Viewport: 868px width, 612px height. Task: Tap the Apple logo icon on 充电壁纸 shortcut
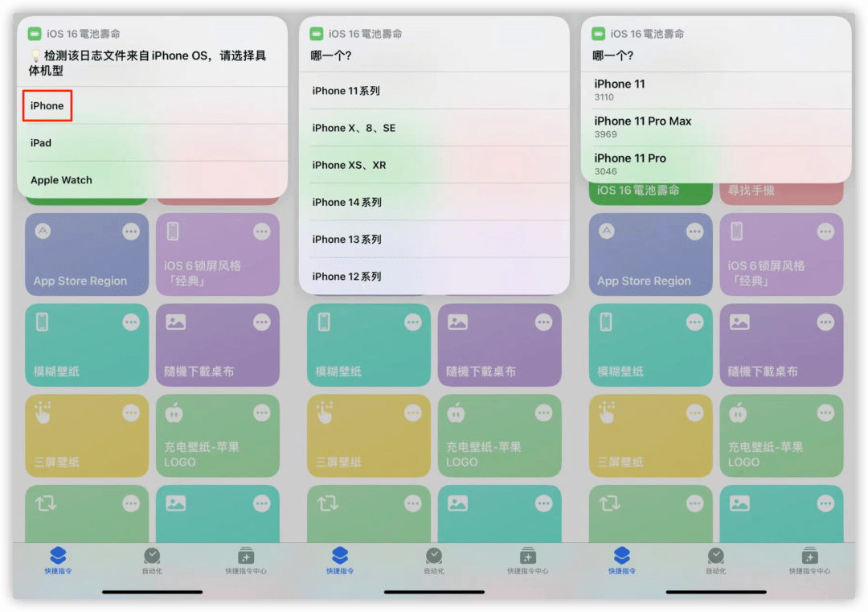[174, 412]
